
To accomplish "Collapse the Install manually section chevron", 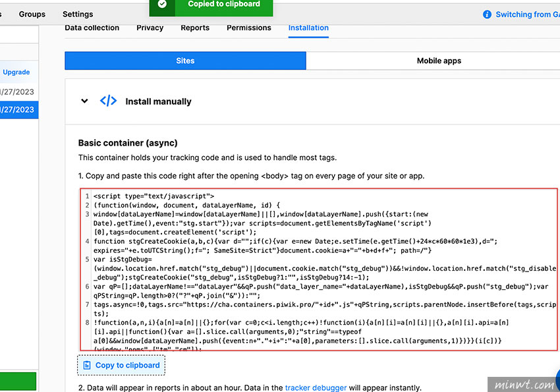I will (x=84, y=101).
